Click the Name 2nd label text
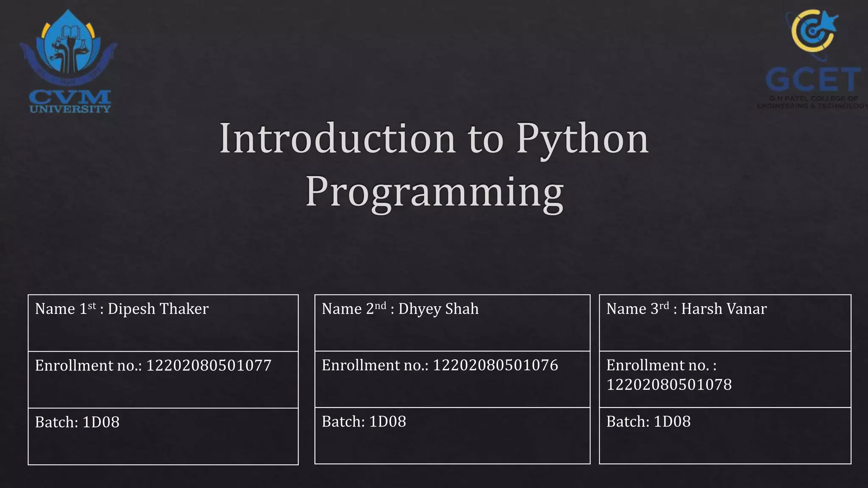 click(353, 309)
